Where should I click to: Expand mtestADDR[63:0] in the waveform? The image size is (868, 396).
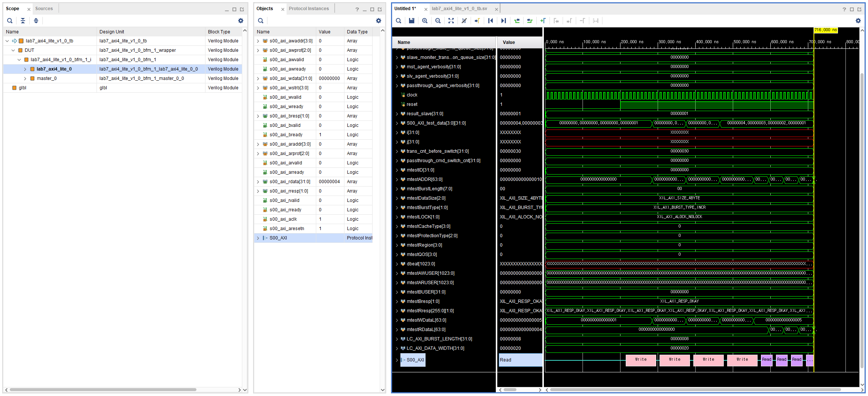(397, 179)
